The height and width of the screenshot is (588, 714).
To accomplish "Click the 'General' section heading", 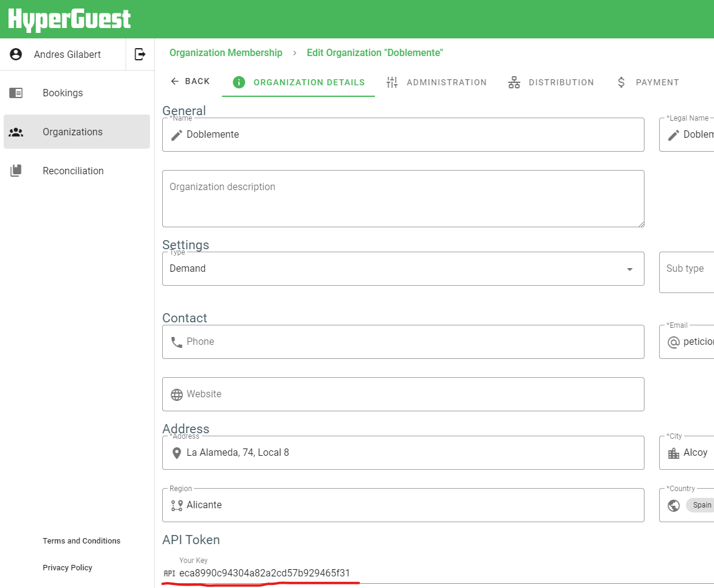I will coord(184,110).
